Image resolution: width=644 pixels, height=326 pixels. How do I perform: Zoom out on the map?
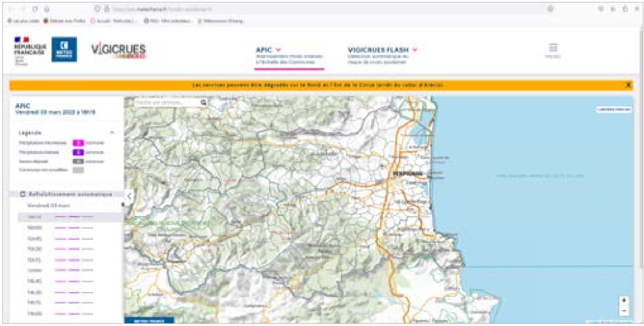[x=624, y=311]
